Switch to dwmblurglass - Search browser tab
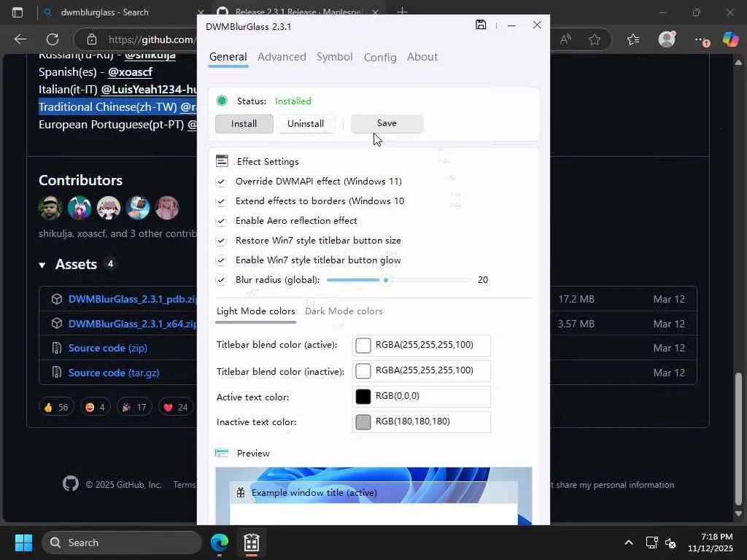Image resolution: width=747 pixels, height=560 pixels. [x=119, y=12]
